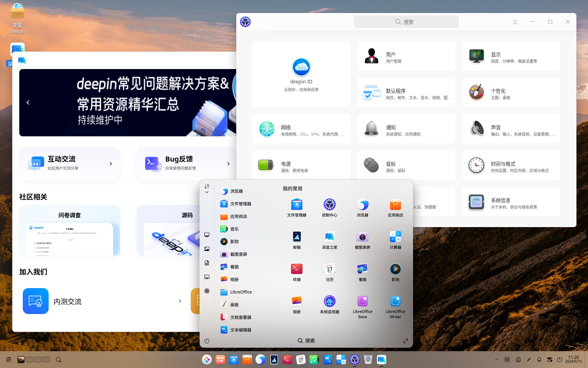Open the Control Center hamburger menu
The width and height of the screenshot is (588, 368).
515,22
